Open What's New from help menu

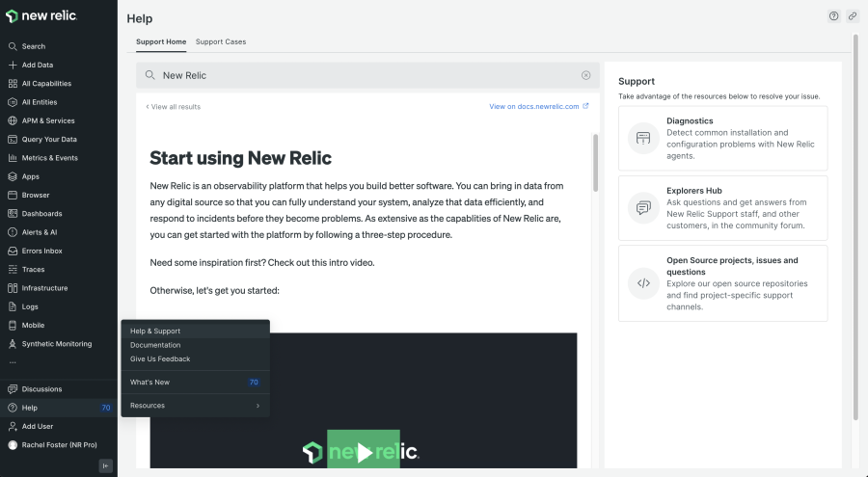coord(150,383)
